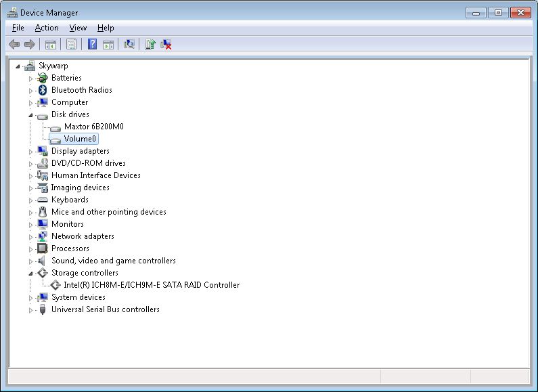538x392 pixels.
Task: Expand the Computer category arrow
Action: click(30, 103)
